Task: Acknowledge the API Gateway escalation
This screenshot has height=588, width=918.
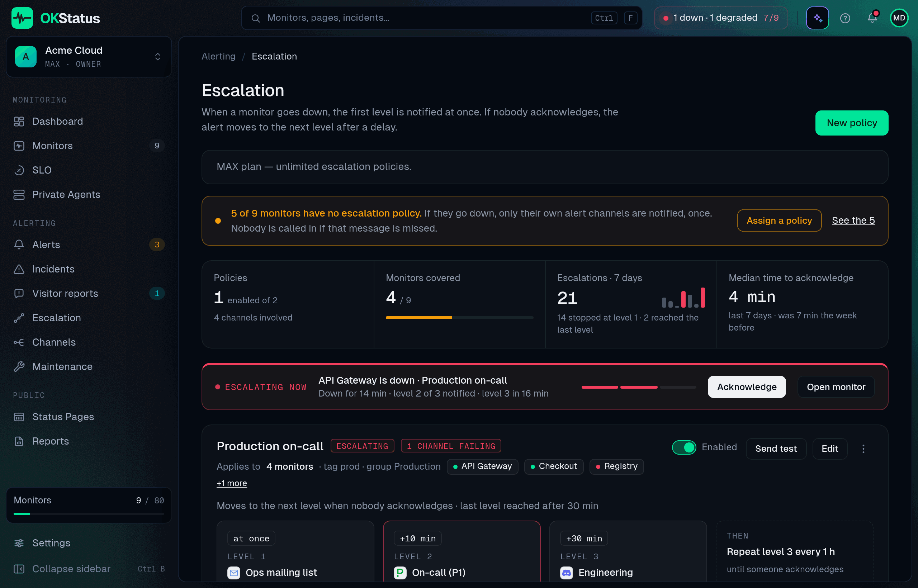Action: (747, 387)
